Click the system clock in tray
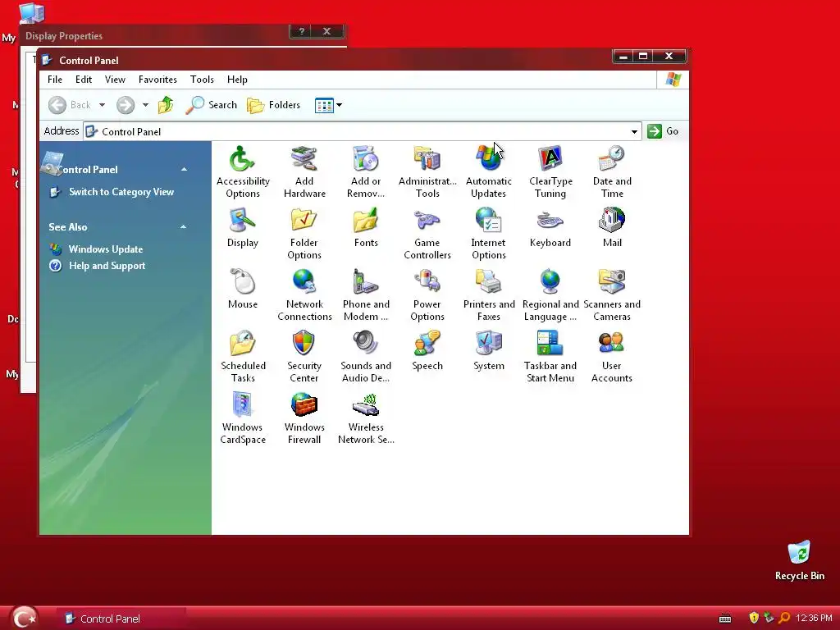This screenshot has width=840, height=630. pos(814,619)
